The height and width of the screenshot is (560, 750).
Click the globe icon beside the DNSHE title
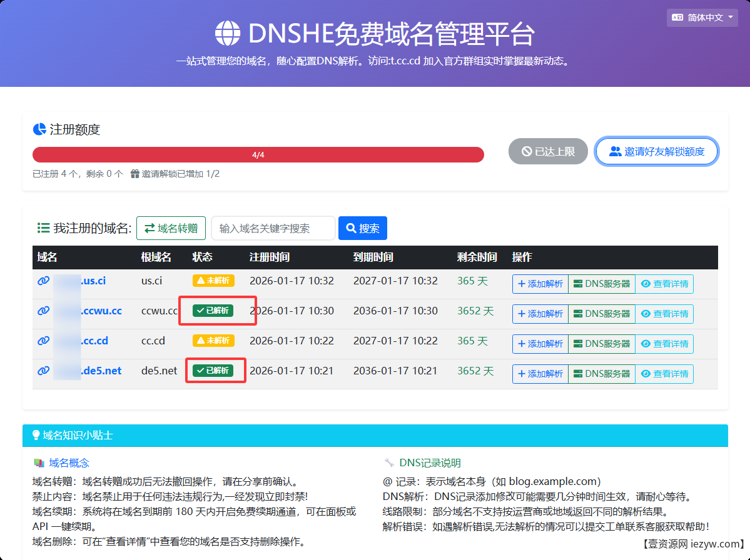228,32
